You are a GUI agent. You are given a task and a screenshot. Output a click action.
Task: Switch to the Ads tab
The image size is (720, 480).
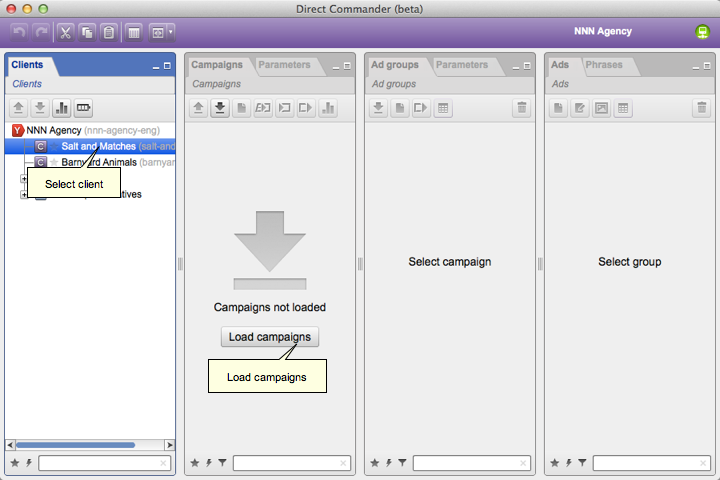pyautogui.click(x=560, y=65)
